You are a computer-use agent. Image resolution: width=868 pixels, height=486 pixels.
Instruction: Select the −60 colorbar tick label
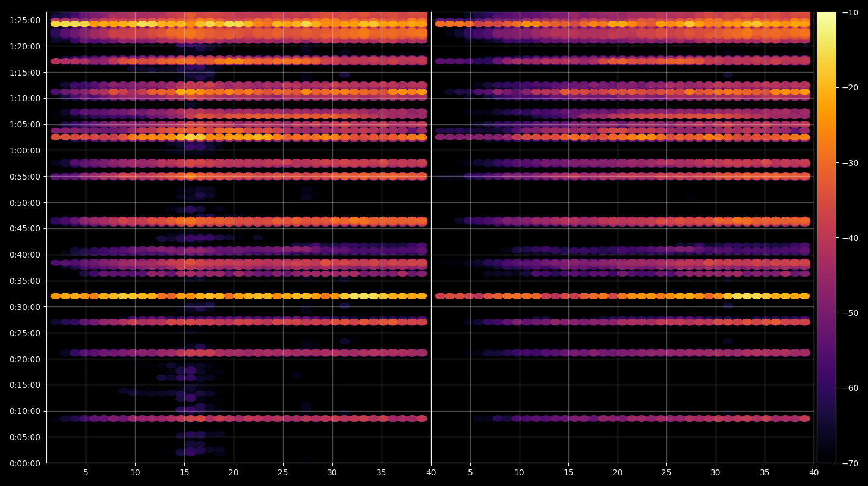pos(851,388)
